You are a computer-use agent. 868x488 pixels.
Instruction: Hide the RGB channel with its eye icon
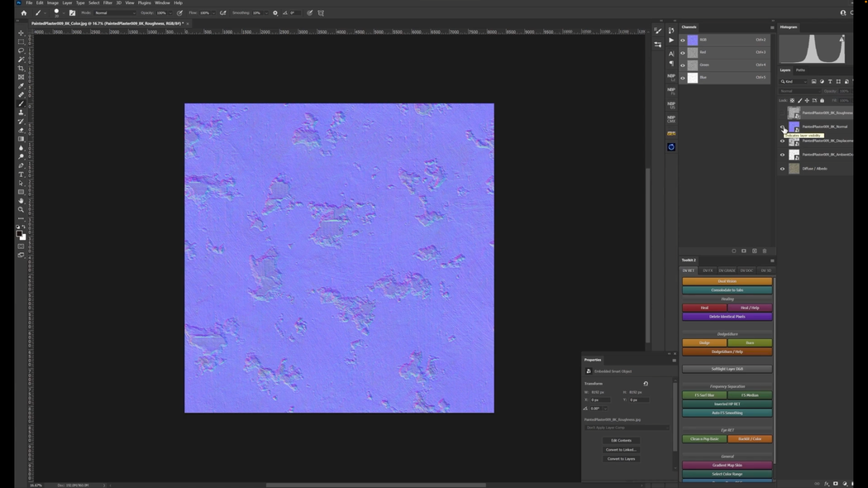(684, 40)
